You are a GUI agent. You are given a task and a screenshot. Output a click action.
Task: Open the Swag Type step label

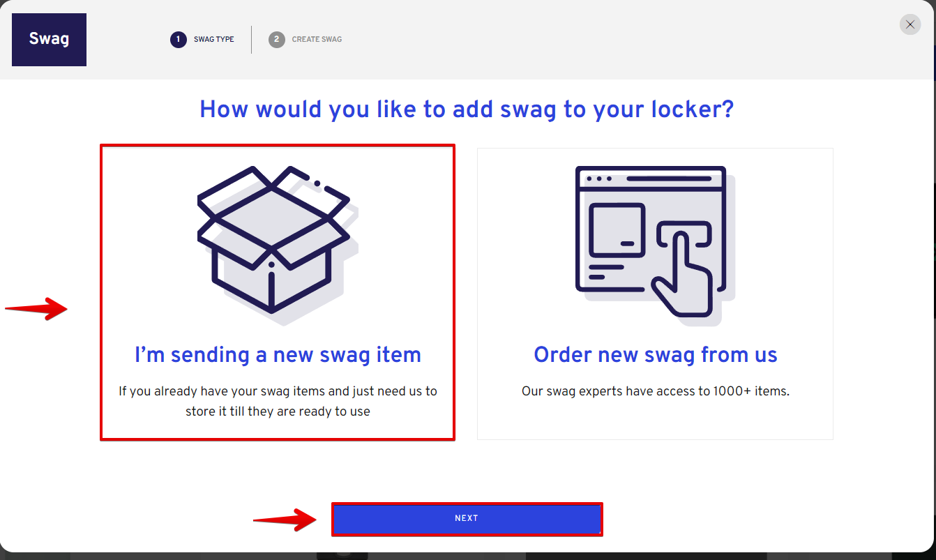pos(214,39)
